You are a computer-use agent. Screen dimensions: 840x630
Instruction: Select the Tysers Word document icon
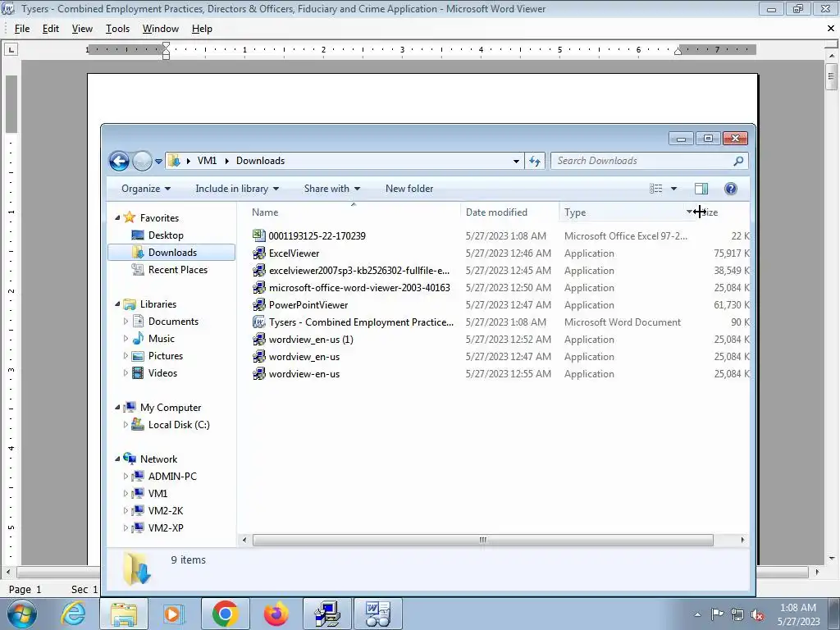pos(258,322)
